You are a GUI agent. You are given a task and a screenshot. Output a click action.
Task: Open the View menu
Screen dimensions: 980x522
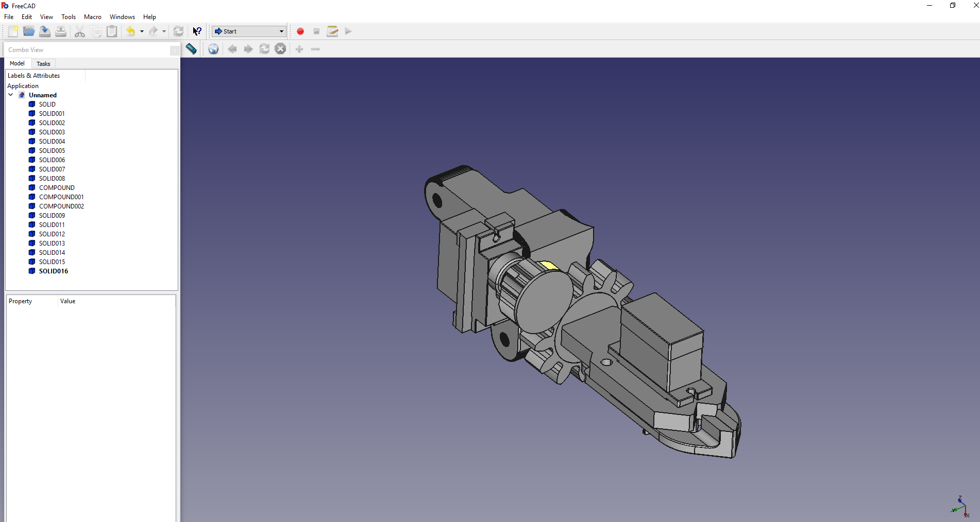(x=46, y=17)
